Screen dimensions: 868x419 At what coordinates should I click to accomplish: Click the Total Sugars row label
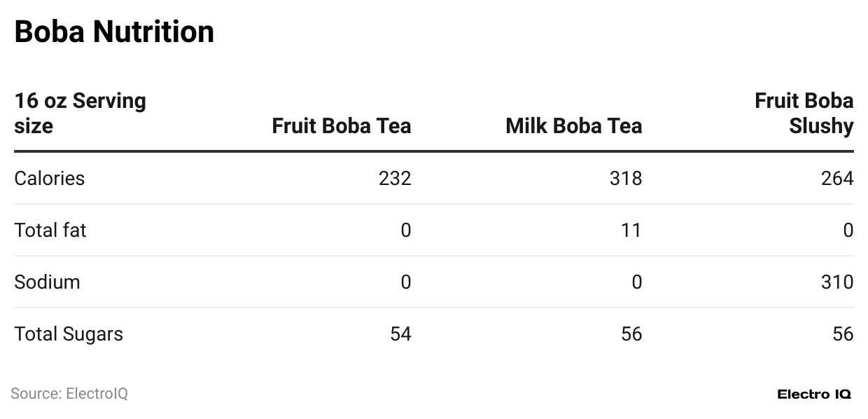(x=69, y=334)
